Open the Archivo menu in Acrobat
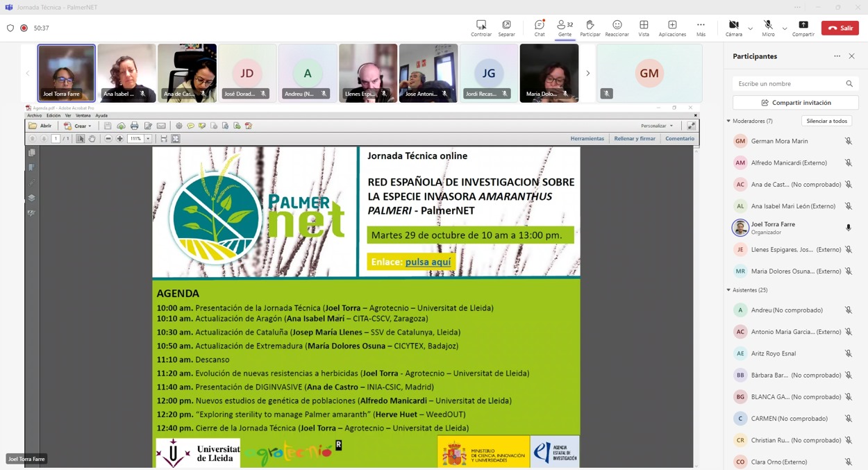The image size is (868, 470). point(34,116)
